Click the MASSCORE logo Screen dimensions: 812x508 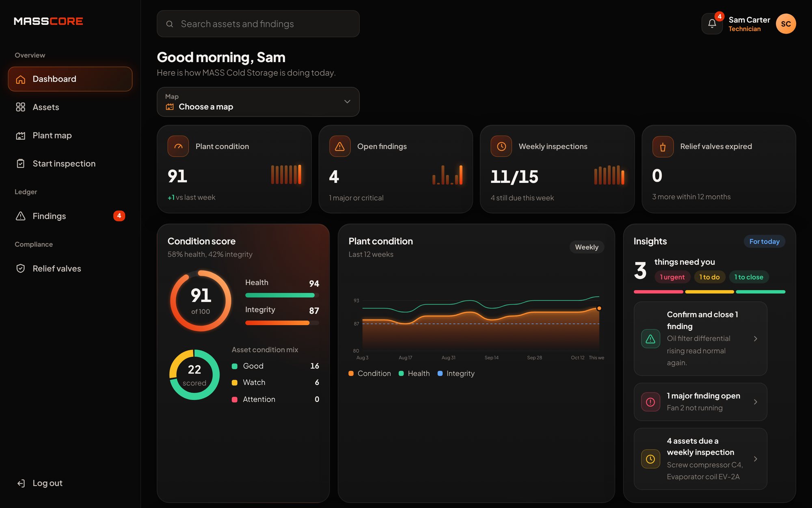(48, 21)
